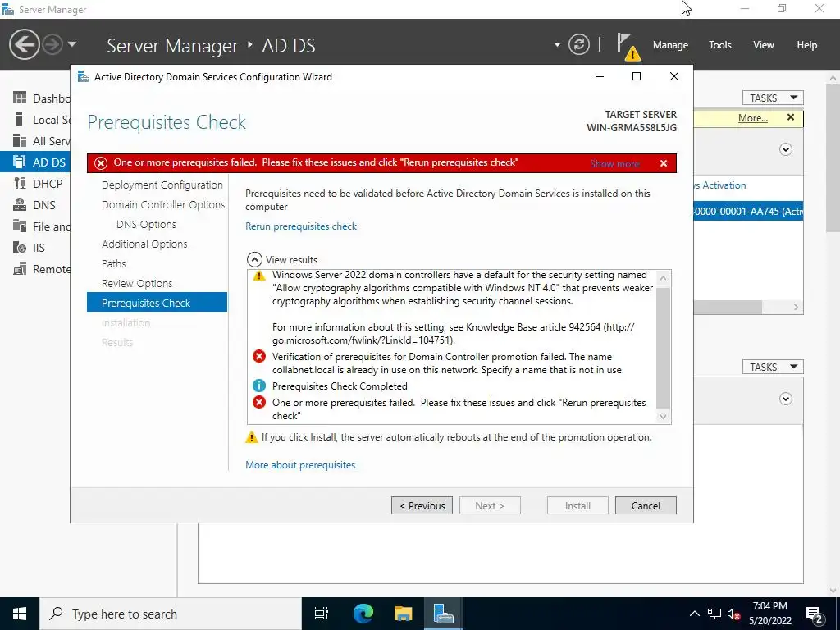840x630 pixels.
Task: Click the taskbar search box
Action: [x=171, y=614]
